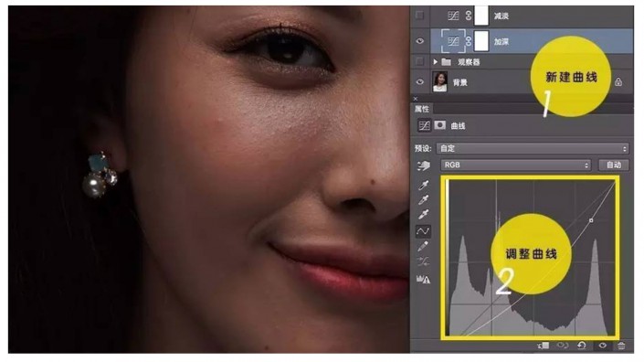The width and height of the screenshot is (644, 362).
Task: Click the histogram warning recalculate icon
Action: coord(423,280)
